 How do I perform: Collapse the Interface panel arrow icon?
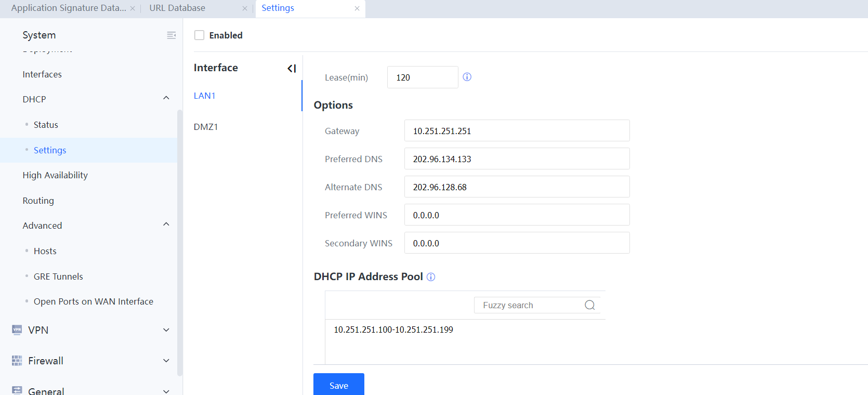click(292, 68)
